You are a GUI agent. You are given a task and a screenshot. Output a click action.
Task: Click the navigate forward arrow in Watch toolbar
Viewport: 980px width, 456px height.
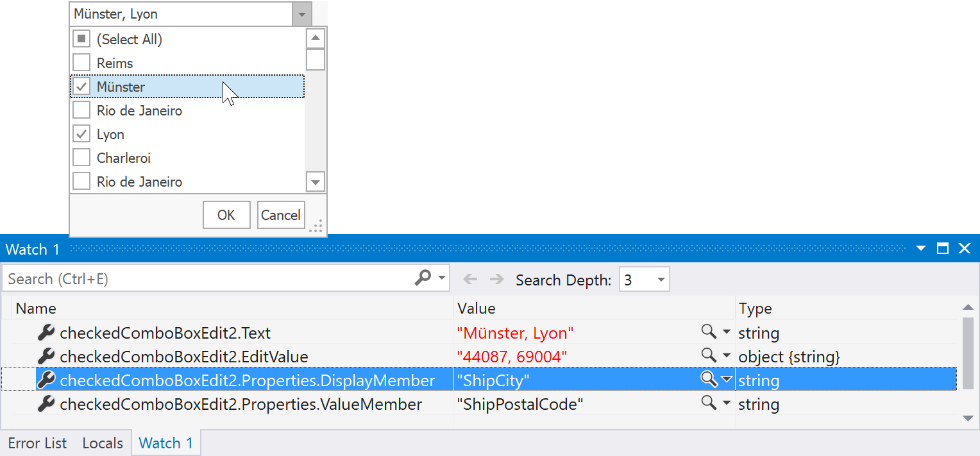click(496, 279)
